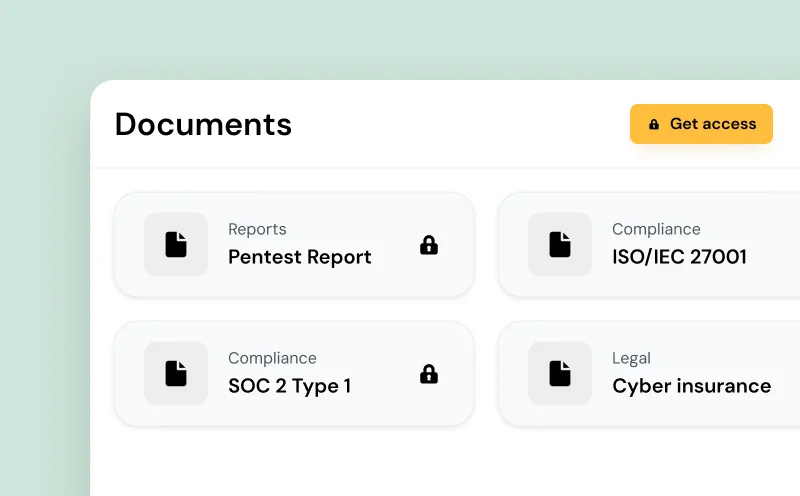Click the Legal label above Cyber insurance
The image size is (800, 496).
pyautogui.click(x=631, y=358)
